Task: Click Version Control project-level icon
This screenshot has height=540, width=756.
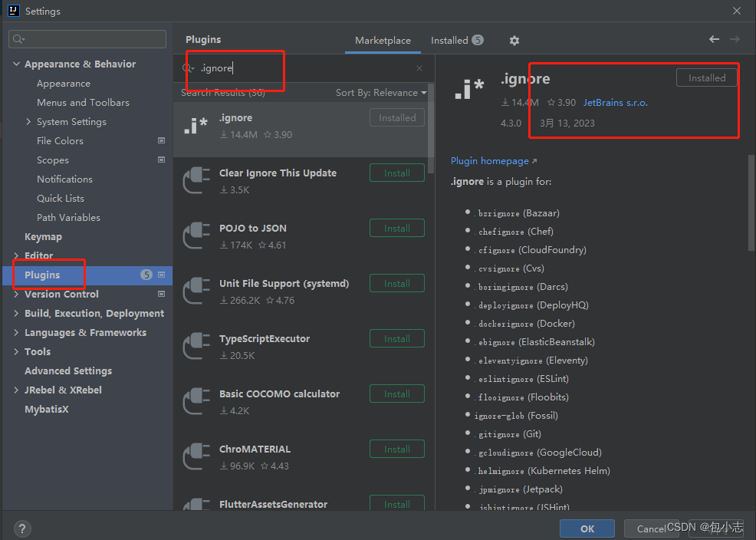Action: click(x=162, y=294)
